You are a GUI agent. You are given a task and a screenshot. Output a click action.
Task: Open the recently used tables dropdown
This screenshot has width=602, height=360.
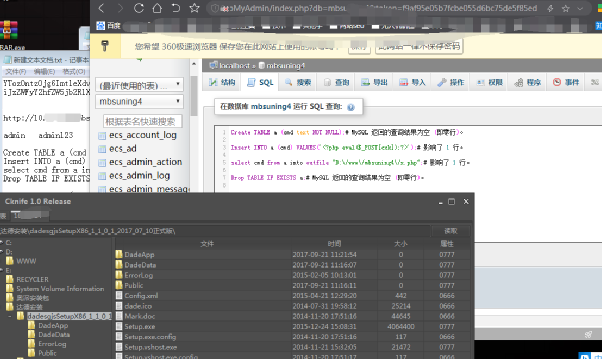[x=139, y=85]
